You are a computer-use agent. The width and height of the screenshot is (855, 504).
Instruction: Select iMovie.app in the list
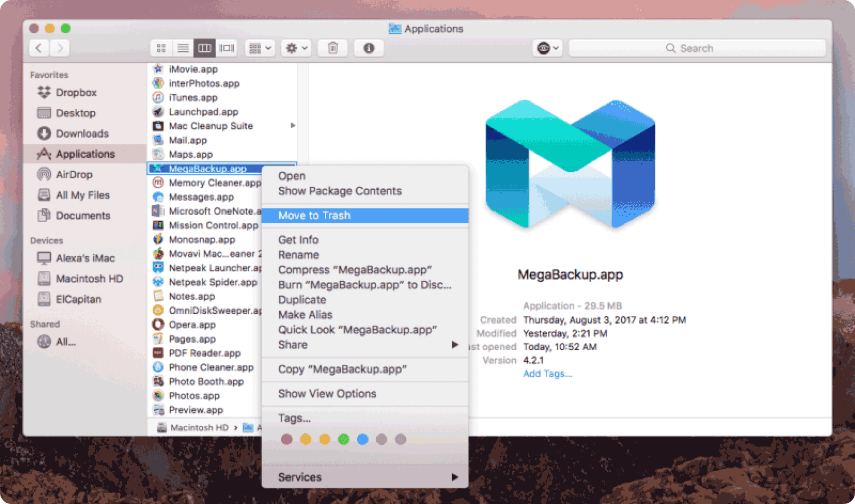[193, 69]
